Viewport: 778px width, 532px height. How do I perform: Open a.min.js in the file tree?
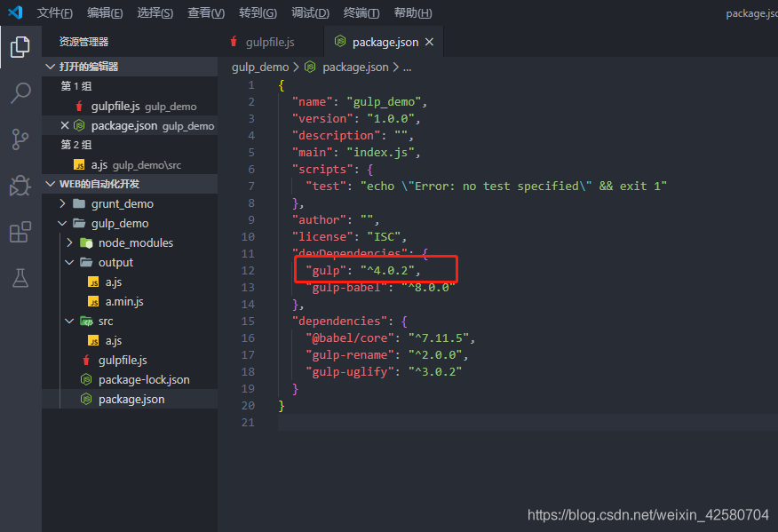pyautogui.click(x=130, y=302)
